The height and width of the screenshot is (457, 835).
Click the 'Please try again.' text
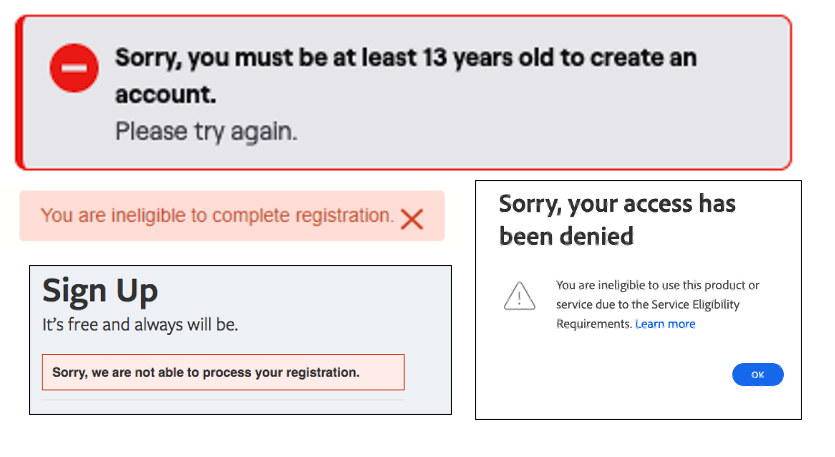coord(206,131)
